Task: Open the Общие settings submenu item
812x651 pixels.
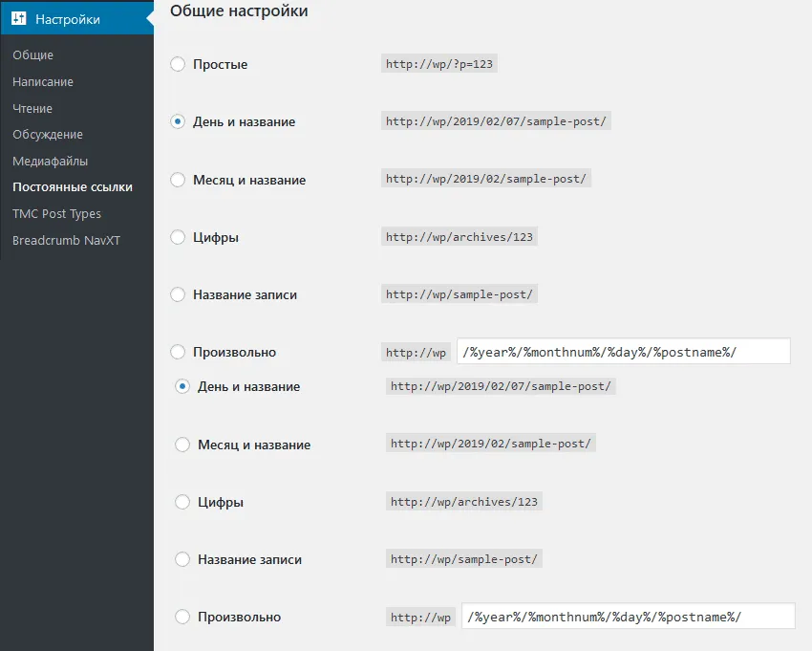Action: pyautogui.click(x=32, y=54)
